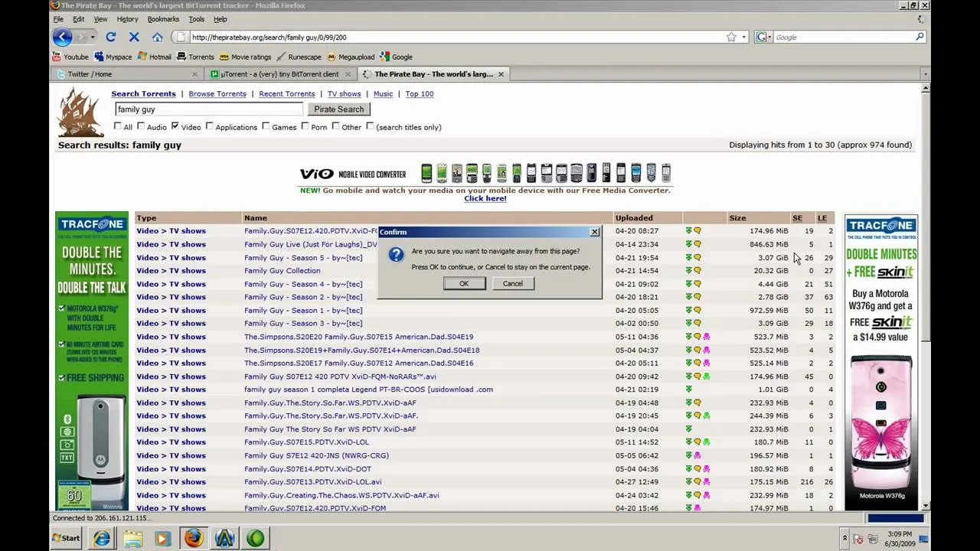The height and width of the screenshot is (551, 980).
Task: Uncheck the Video category checkbox
Action: [175, 126]
